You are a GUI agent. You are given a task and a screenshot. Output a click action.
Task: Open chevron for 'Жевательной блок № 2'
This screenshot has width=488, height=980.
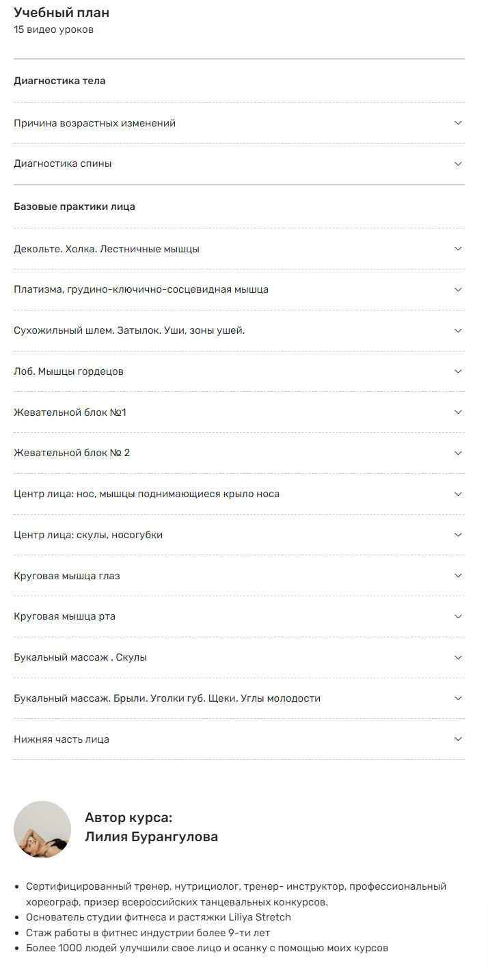(x=458, y=453)
